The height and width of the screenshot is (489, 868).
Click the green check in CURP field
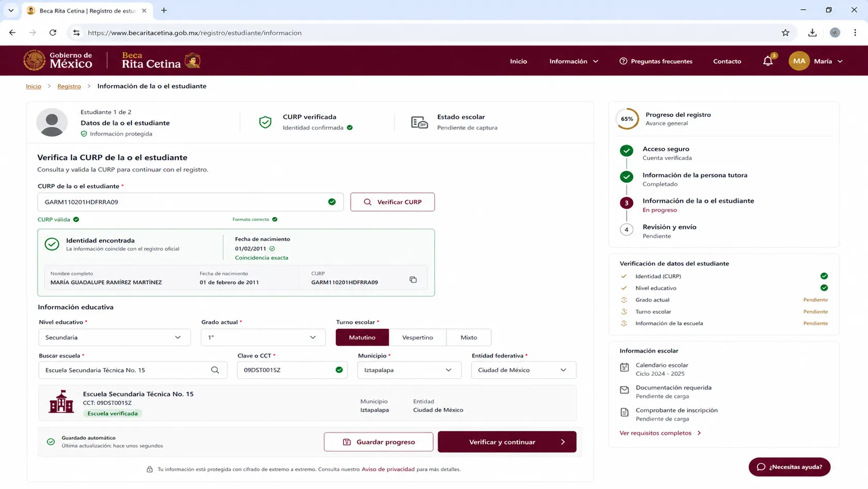pos(332,202)
